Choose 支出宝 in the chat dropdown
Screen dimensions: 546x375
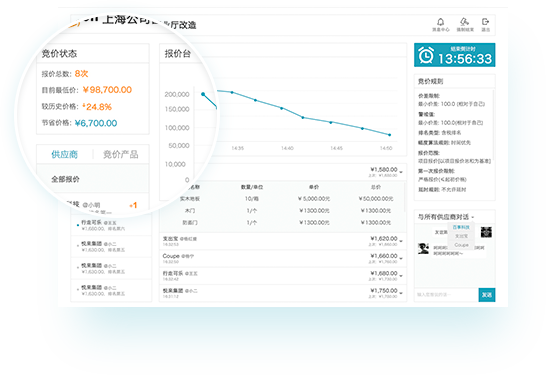pos(461,236)
